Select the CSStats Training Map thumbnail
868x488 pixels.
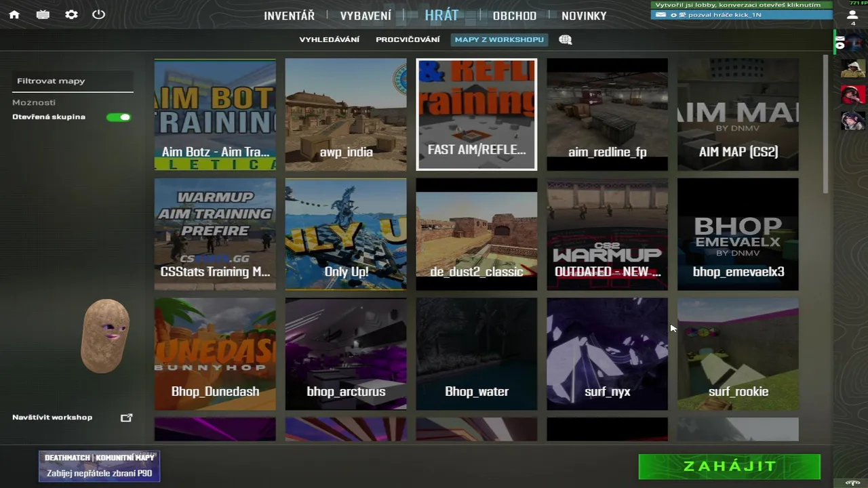point(215,235)
